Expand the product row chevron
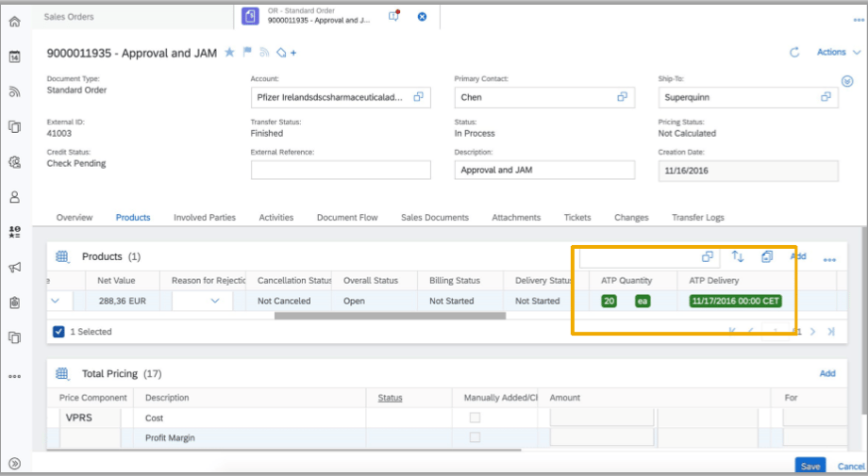The width and height of the screenshot is (868, 476). tap(55, 301)
